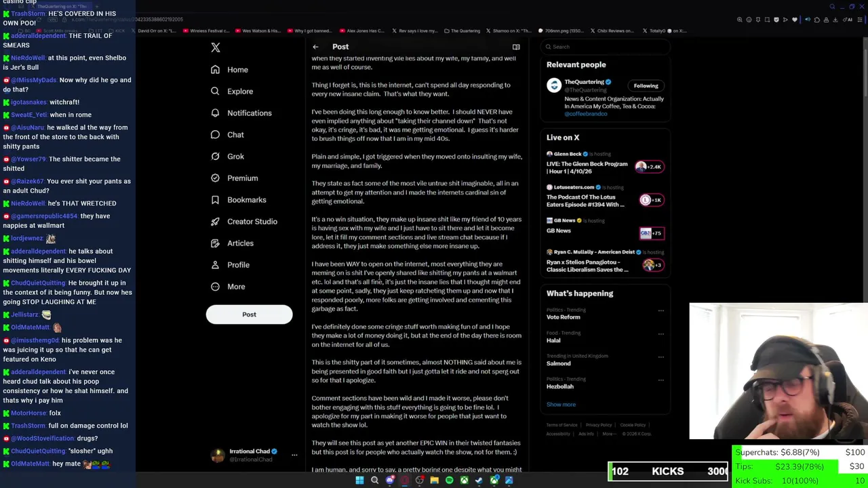868x488 pixels.
Task: Click the browser zoom magnifier toolbar icon
Action: click(x=740, y=20)
